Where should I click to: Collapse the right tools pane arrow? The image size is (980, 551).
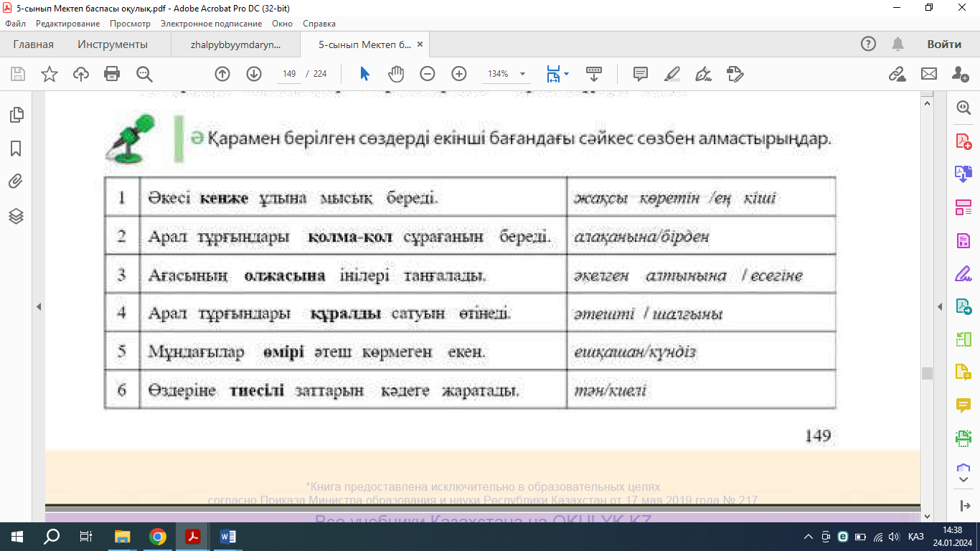click(940, 306)
